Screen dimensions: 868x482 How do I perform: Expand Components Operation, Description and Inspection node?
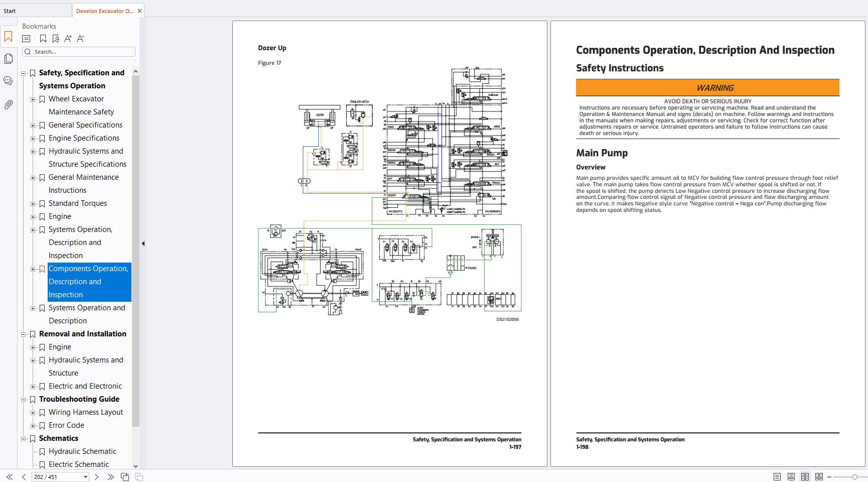(x=33, y=269)
